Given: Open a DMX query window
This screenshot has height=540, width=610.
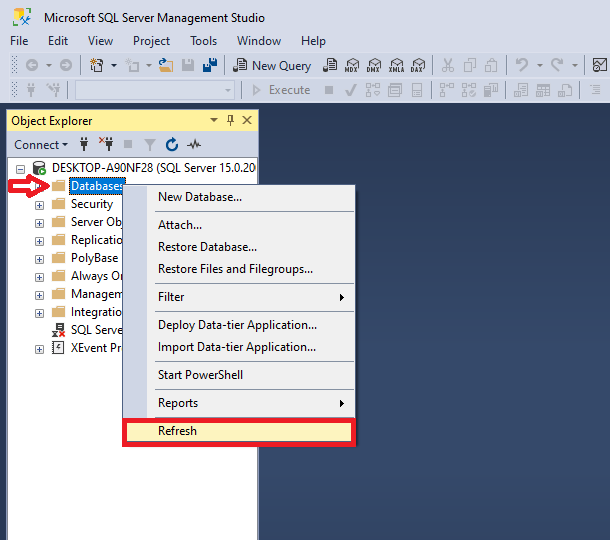Looking at the screenshot, I should coord(374,65).
